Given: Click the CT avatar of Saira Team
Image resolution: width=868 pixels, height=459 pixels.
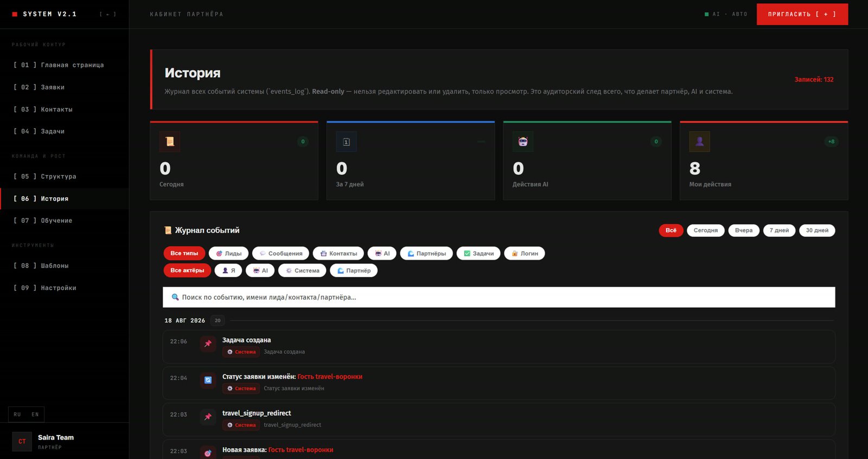Looking at the screenshot, I should 22,441.
